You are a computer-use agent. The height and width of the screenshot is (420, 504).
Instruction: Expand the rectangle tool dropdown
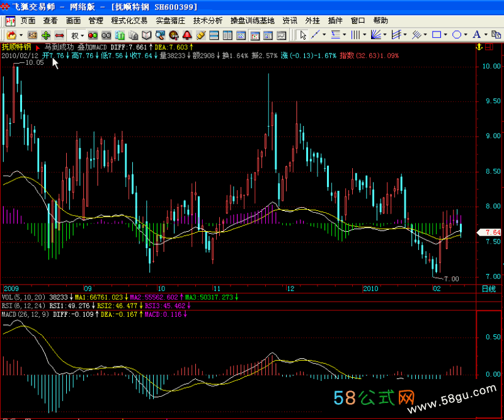tap(445, 35)
